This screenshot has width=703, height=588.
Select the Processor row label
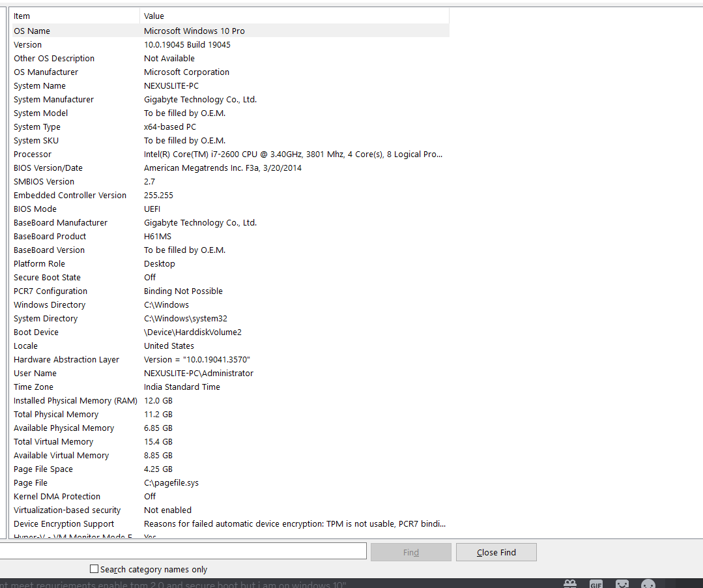click(33, 154)
